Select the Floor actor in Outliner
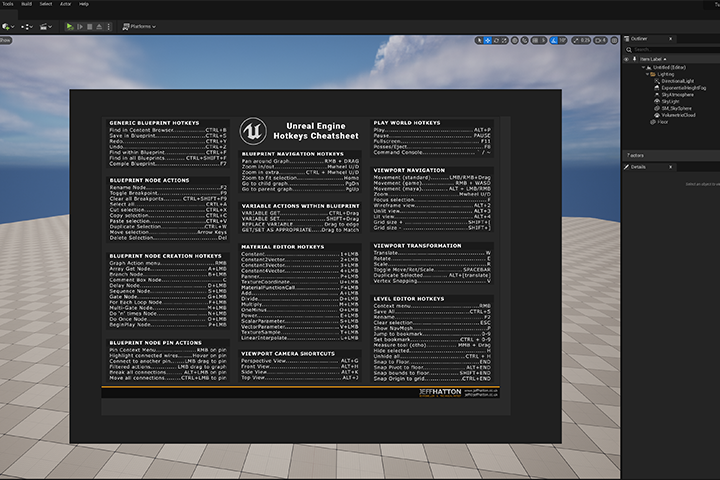Viewport: 720px width, 480px height. pyautogui.click(x=663, y=122)
